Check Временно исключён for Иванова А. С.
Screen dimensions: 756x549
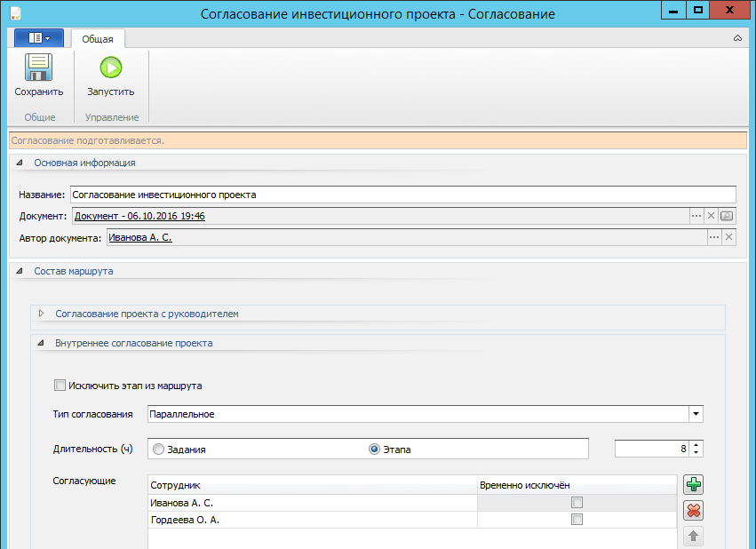click(577, 503)
